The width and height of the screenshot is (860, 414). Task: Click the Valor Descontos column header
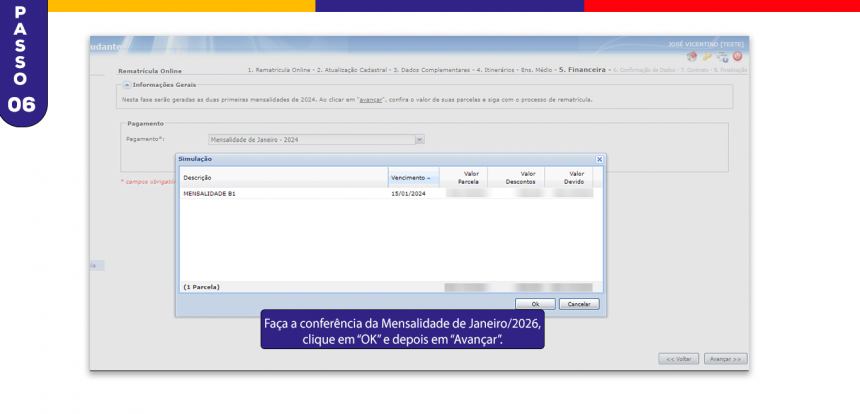pyautogui.click(x=516, y=178)
